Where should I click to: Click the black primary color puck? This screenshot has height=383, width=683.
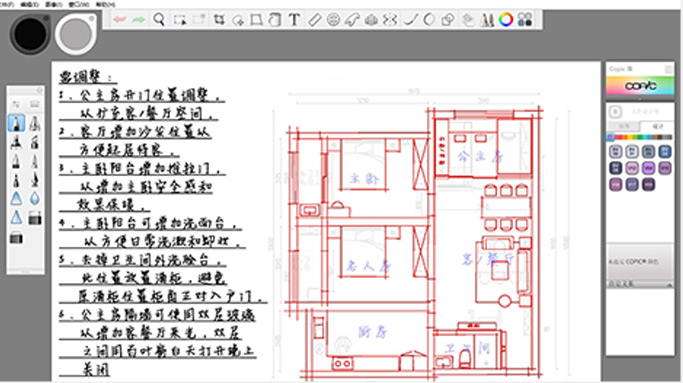[30, 34]
